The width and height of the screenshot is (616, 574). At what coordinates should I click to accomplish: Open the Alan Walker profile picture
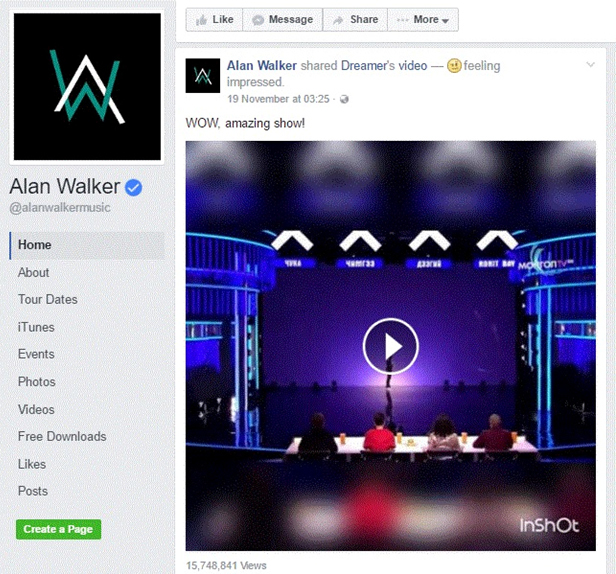[87, 86]
